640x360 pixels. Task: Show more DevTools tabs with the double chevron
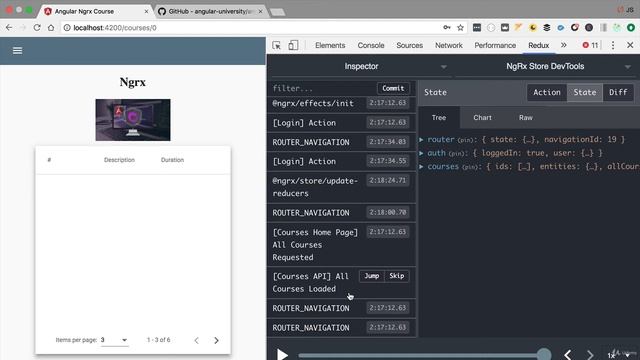point(564,45)
